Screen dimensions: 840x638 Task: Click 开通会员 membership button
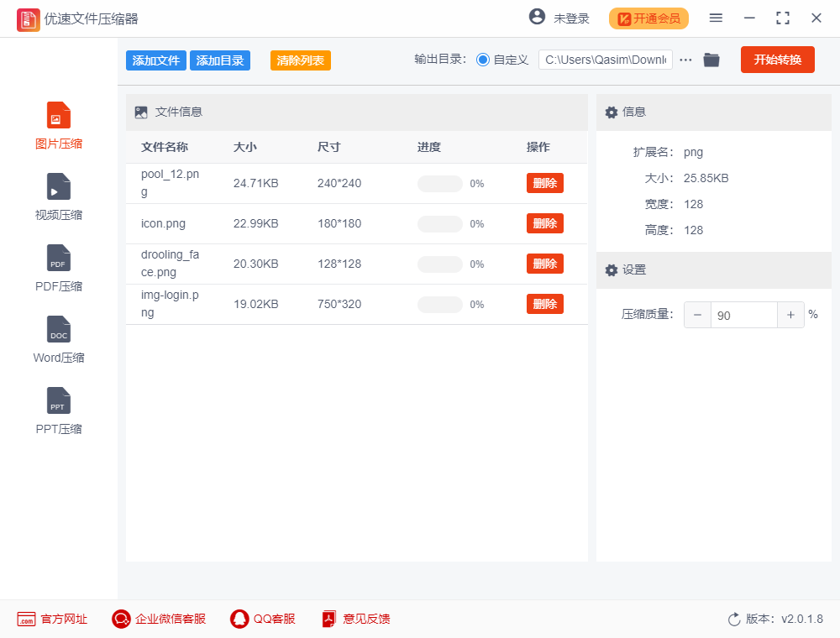coord(648,18)
